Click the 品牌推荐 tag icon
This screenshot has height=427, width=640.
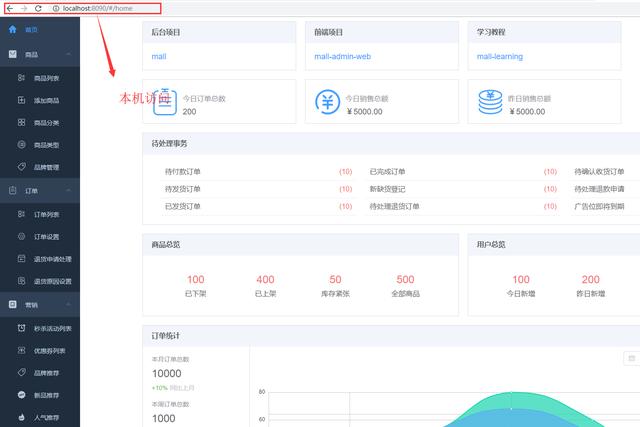[x=22, y=372]
